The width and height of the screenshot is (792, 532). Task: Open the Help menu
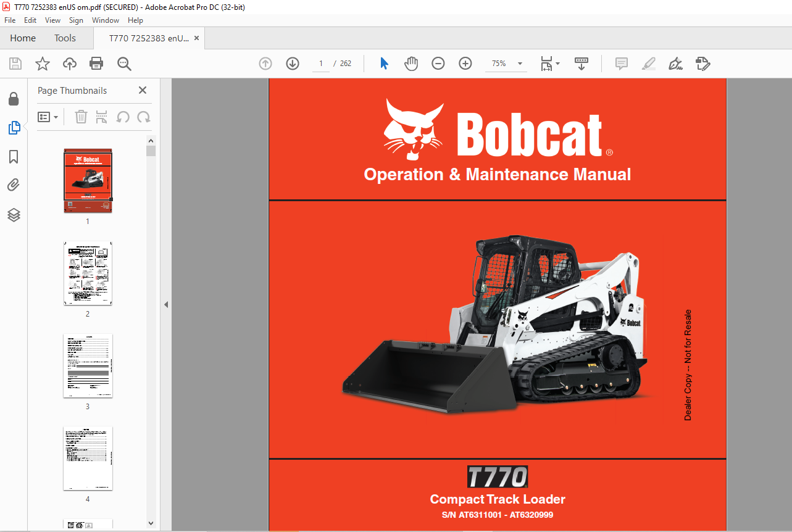pos(135,20)
